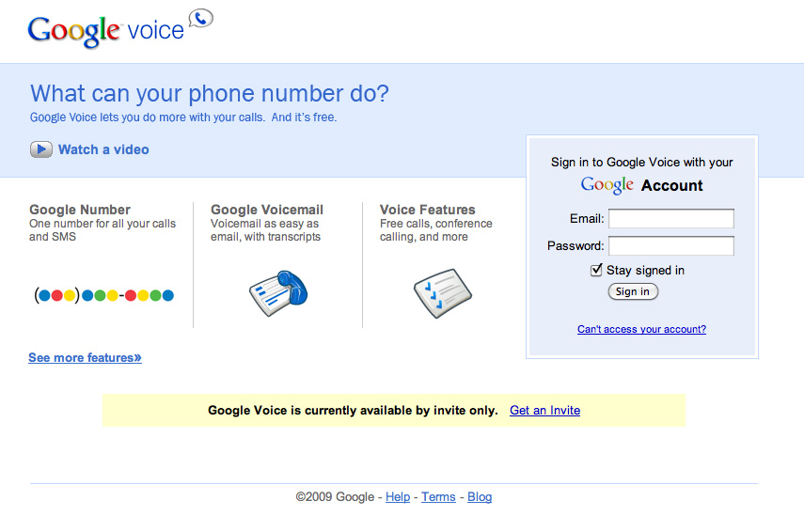This screenshot has width=804, height=532.
Task: Click the Google Number heading
Action: coord(80,210)
